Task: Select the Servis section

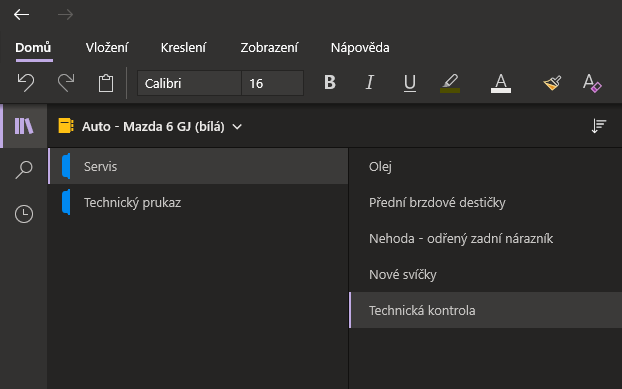Action: tap(198, 166)
